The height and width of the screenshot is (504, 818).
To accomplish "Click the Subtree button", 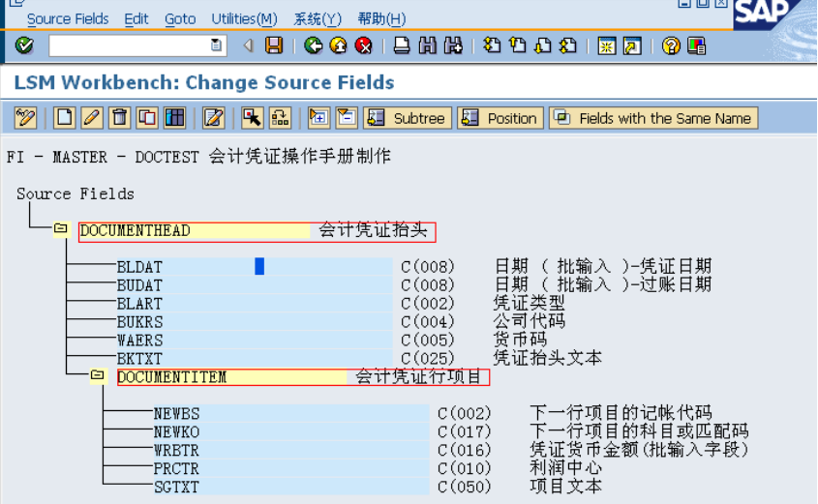I will coord(408,118).
